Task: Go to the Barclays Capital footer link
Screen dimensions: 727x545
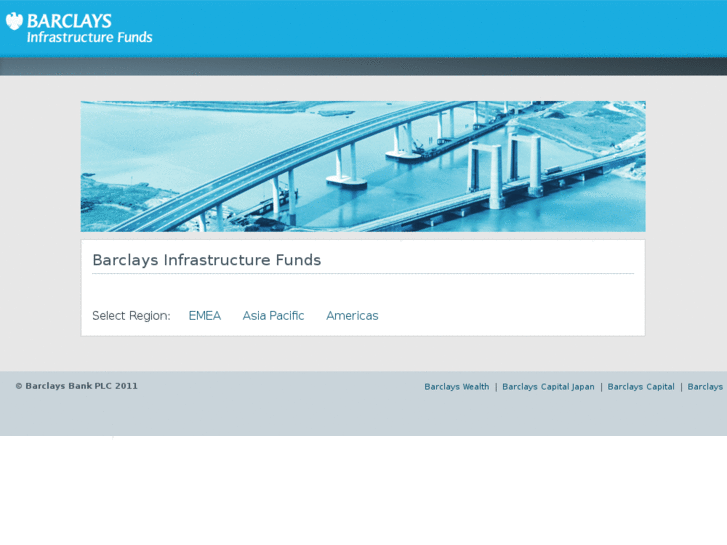Action: (x=641, y=386)
